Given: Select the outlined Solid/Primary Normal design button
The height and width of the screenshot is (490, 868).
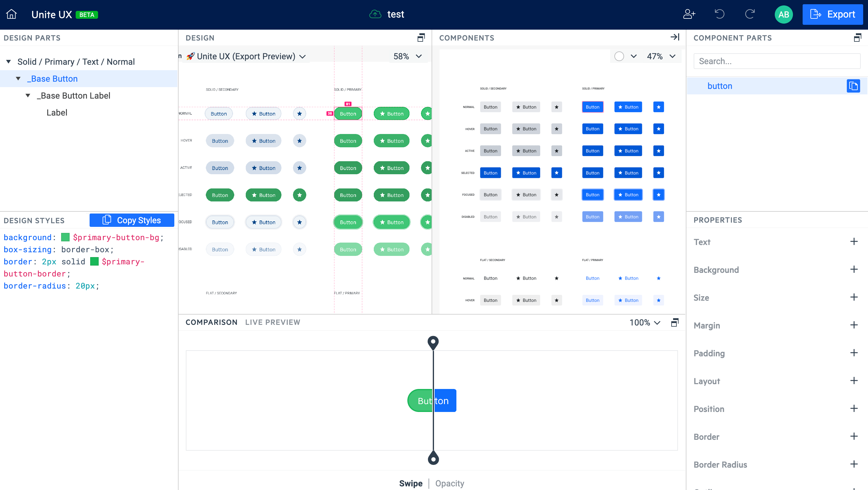Looking at the screenshot, I should [348, 113].
